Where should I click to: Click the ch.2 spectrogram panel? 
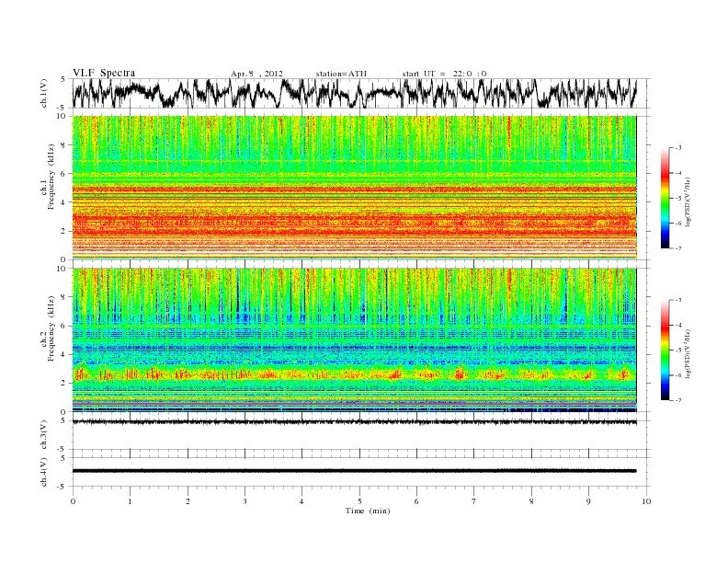pos(354,339)
